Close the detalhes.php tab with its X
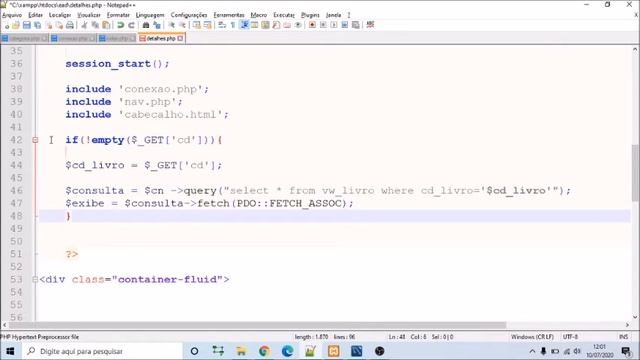Screen dimensions: 640x360 click(x=180, y=38)
